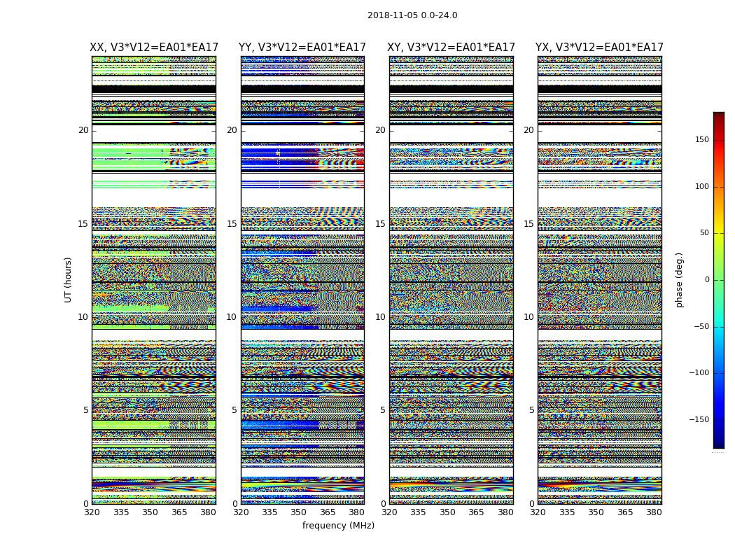Click the 'phase (deg.)' colorbar label

click(x=679, y=280)
